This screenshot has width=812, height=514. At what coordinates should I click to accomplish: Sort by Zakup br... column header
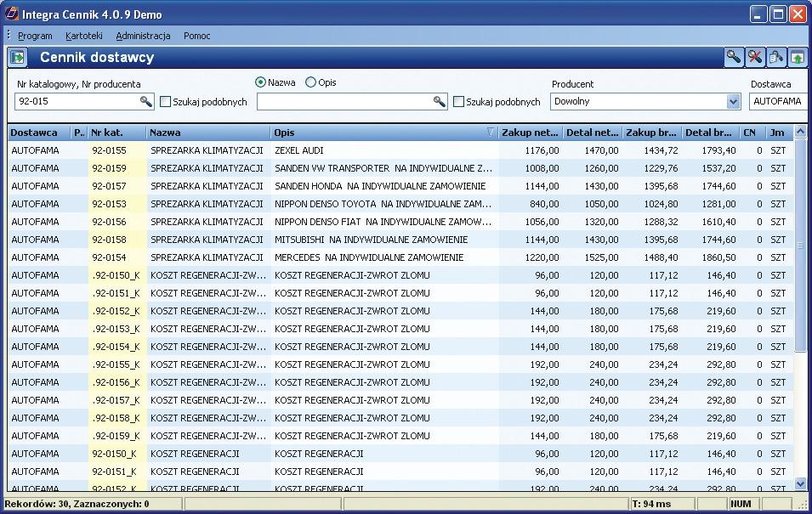click(651, 133)
